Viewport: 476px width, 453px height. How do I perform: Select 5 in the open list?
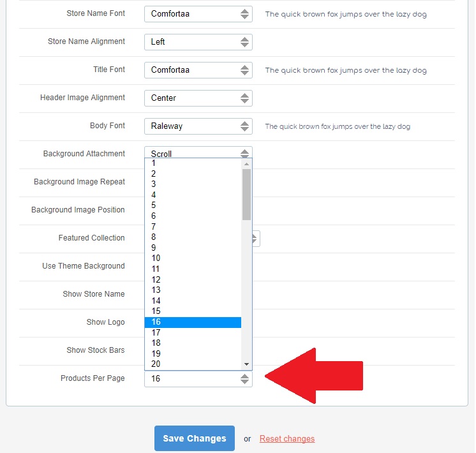click(x=193, y=205)
